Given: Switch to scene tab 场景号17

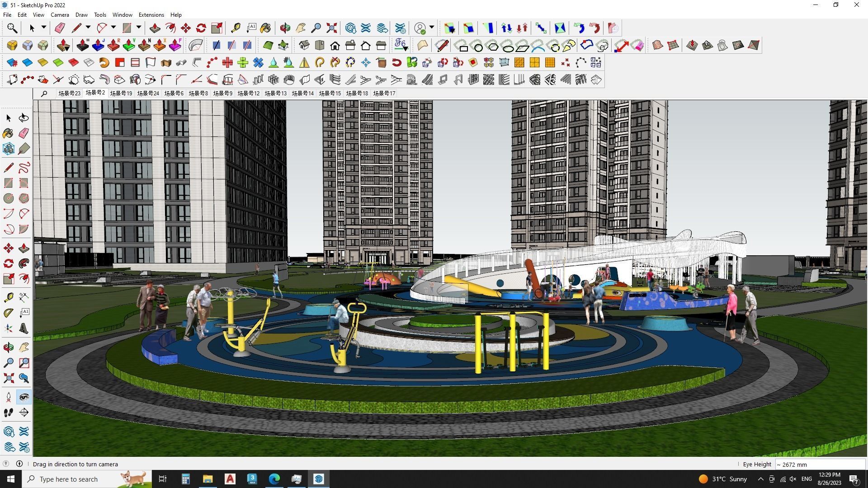Looking at the screenshot, I should tap(384, 94).
